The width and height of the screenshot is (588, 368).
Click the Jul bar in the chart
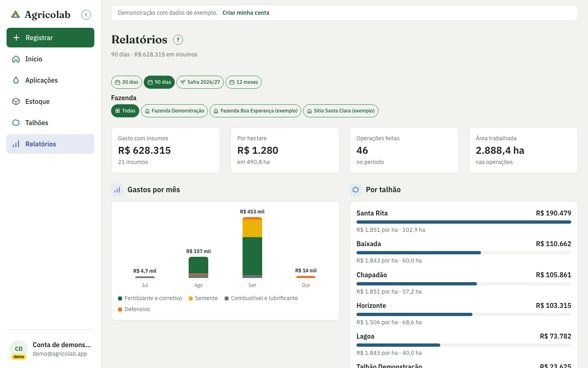(145, 277)
